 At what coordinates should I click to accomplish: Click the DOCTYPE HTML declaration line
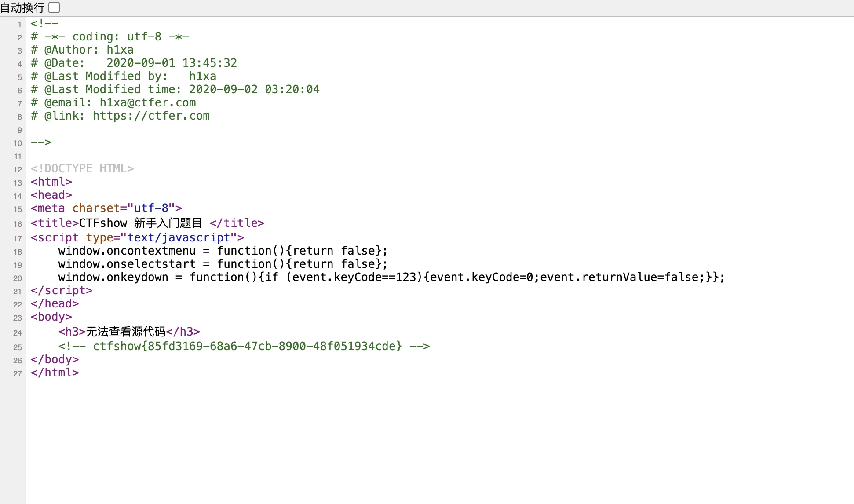click(82, 169)
